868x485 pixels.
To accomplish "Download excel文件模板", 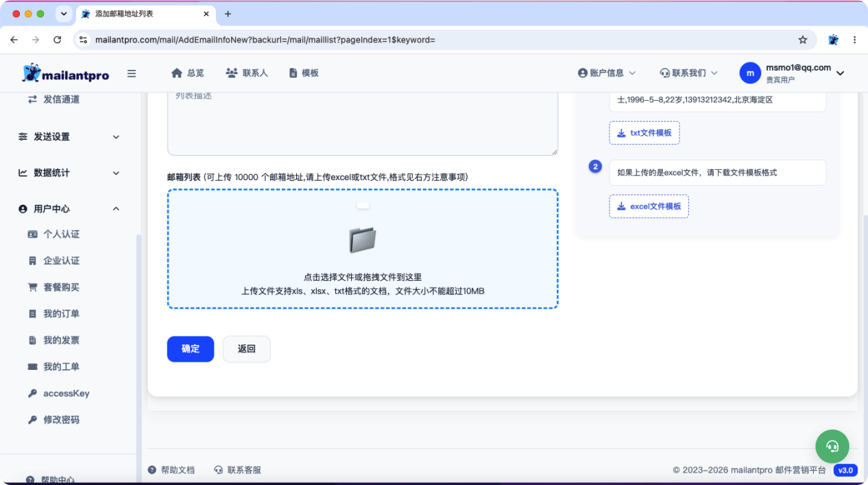I will [x=649, y=206].
